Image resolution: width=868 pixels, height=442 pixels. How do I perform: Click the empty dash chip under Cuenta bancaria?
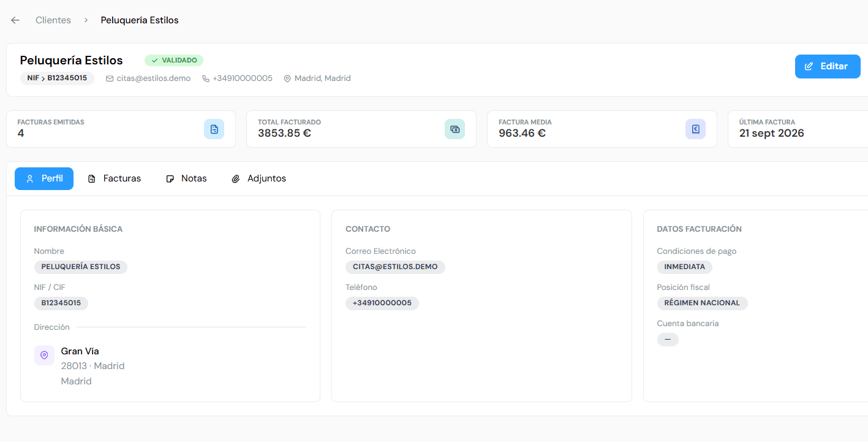pos(668,339)
